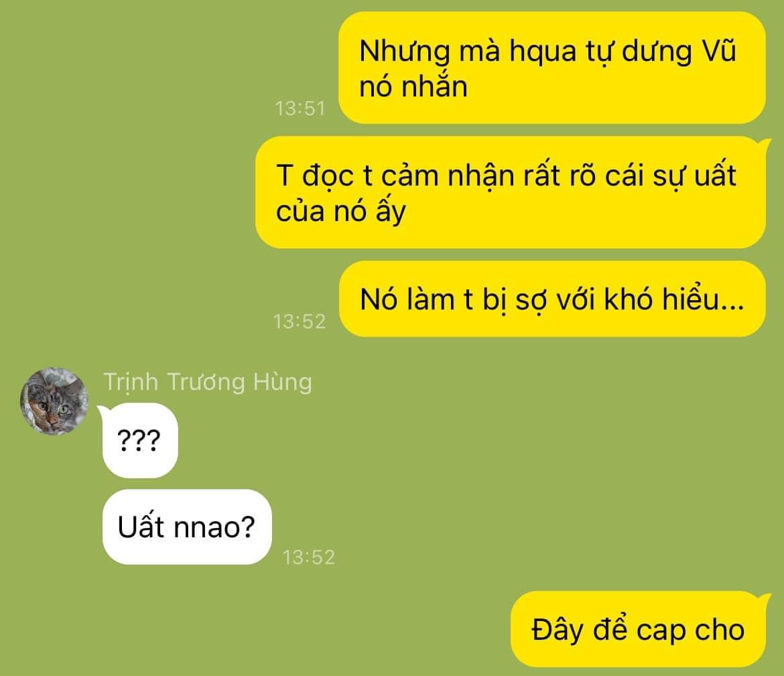
Task: Click the words 'khó hiểu...' in the third bubble
Action: click(x=674, y=299)
